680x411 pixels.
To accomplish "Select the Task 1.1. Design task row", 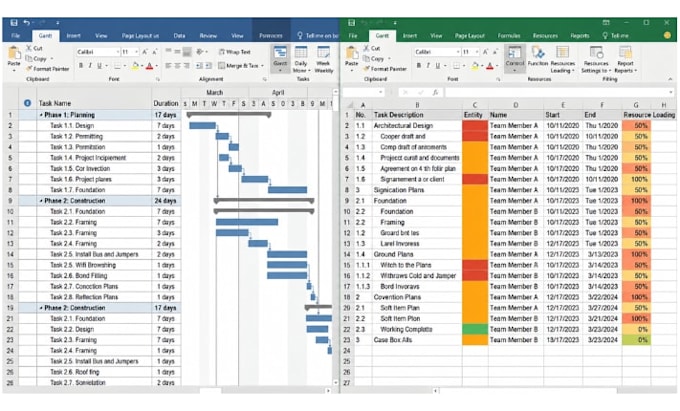I will coord(93,126).
